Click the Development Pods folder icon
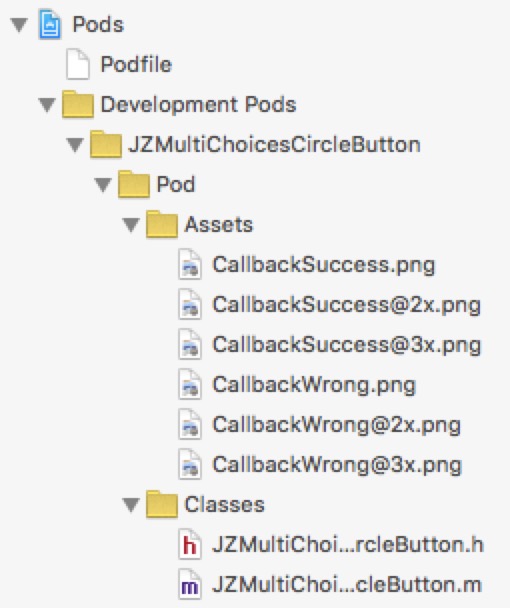The width and height of the screenshot is (510, 608). (x=78, y=104)
